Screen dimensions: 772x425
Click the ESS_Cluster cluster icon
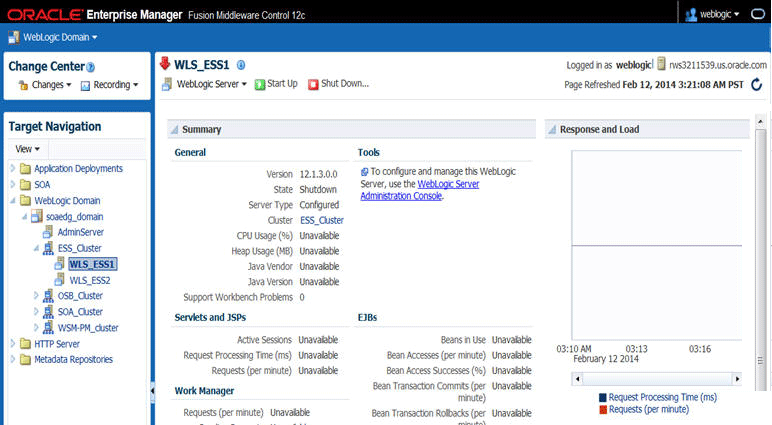[x=48, y=248]
